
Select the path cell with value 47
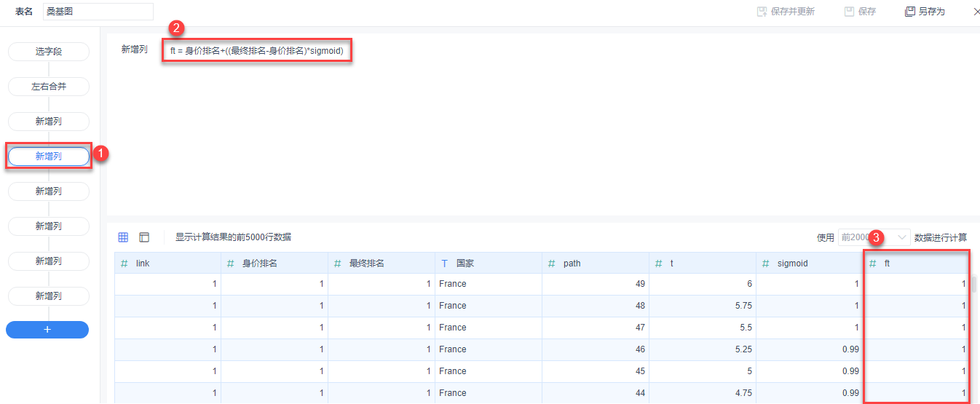(596, 328)
